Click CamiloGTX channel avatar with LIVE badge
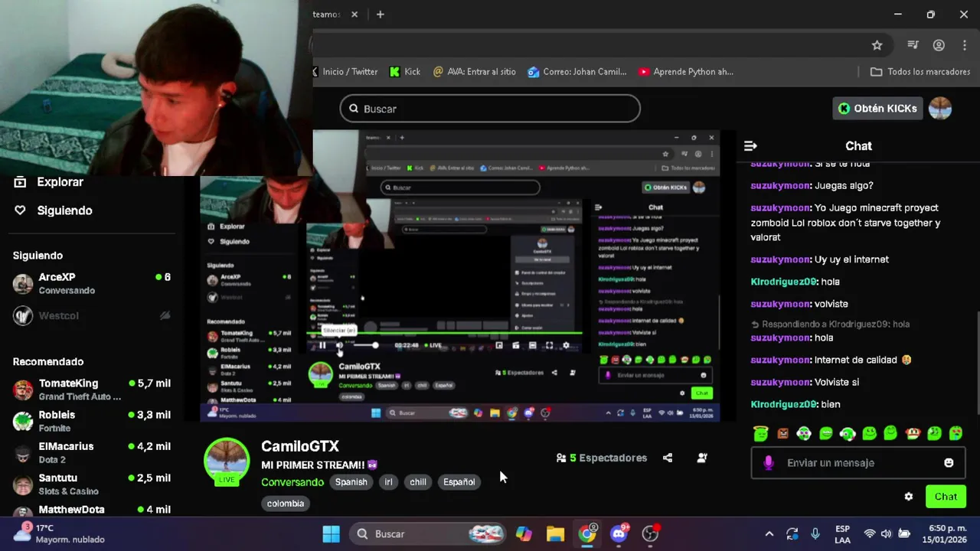The height and width of the screenshot is (551, 980). pos(227,461)
